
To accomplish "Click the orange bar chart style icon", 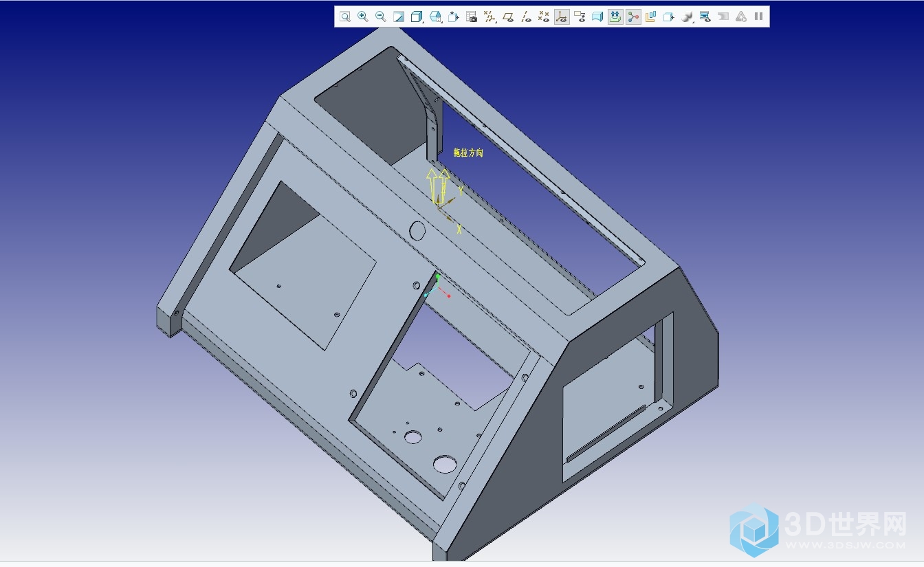I will 651,16.
